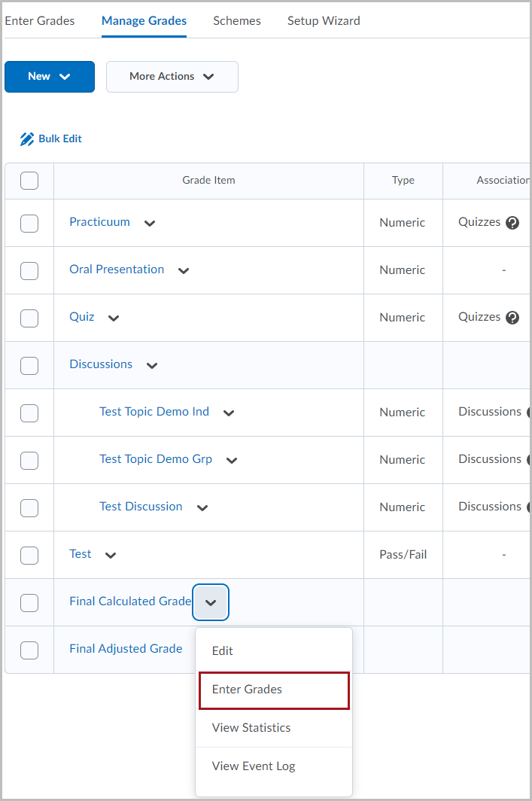Select the Quiz row checkbox

click(29, 318)
